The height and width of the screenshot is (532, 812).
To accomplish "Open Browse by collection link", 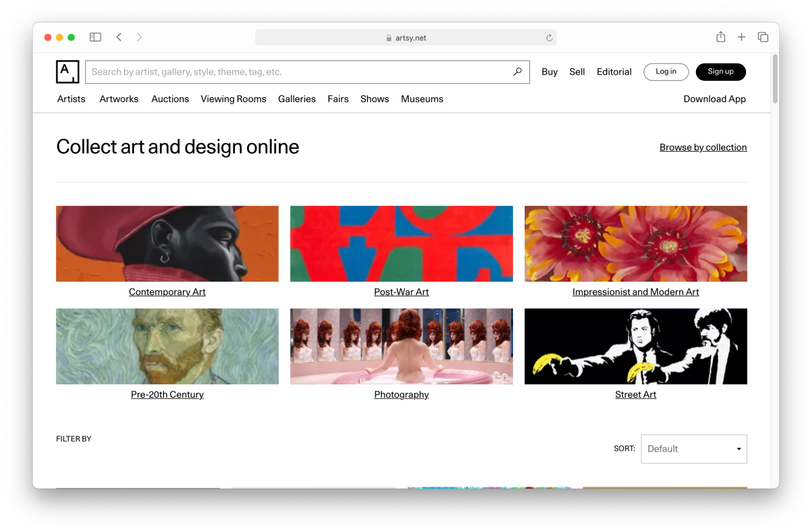I will [703, 147].
